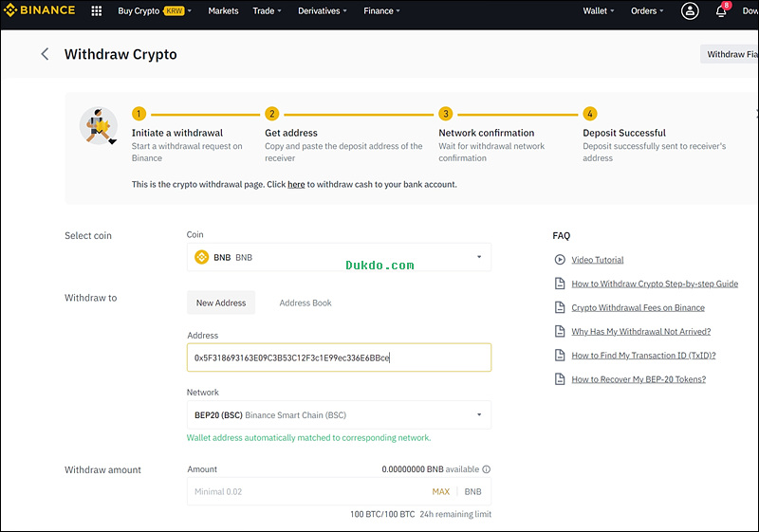Open the Buy Crypto menu
759x532 pixels.
[x=155, y=10]
